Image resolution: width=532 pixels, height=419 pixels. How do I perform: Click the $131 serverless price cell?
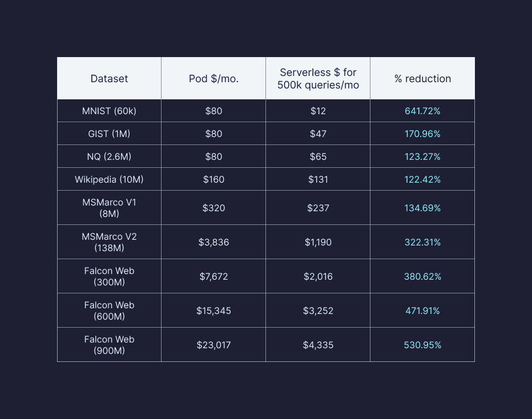tap(318, 180)
